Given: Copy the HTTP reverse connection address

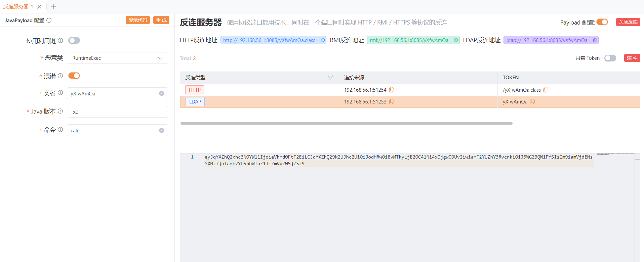Looking at the screenshot, I should click(323, 40).
